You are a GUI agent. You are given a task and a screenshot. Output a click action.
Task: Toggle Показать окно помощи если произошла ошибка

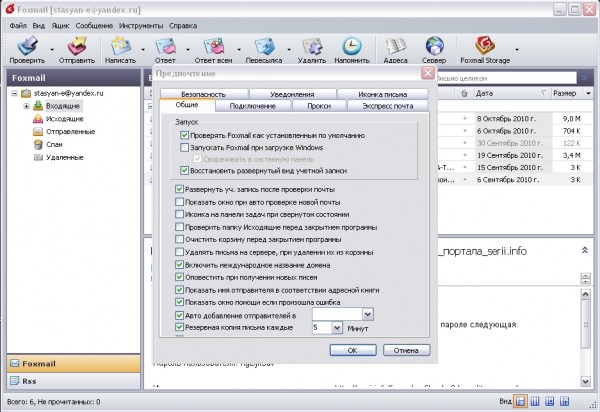pos(179,302)
